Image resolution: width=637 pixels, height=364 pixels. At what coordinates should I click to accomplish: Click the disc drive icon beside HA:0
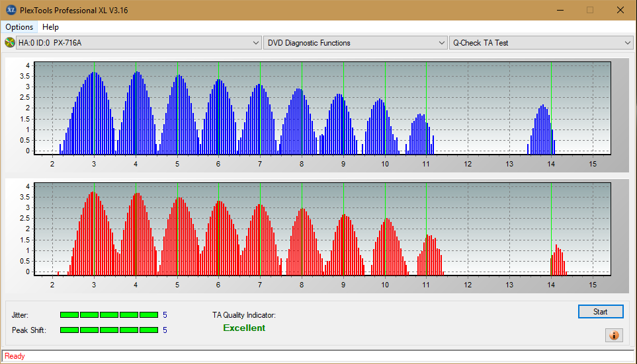[x=9, y=42]
